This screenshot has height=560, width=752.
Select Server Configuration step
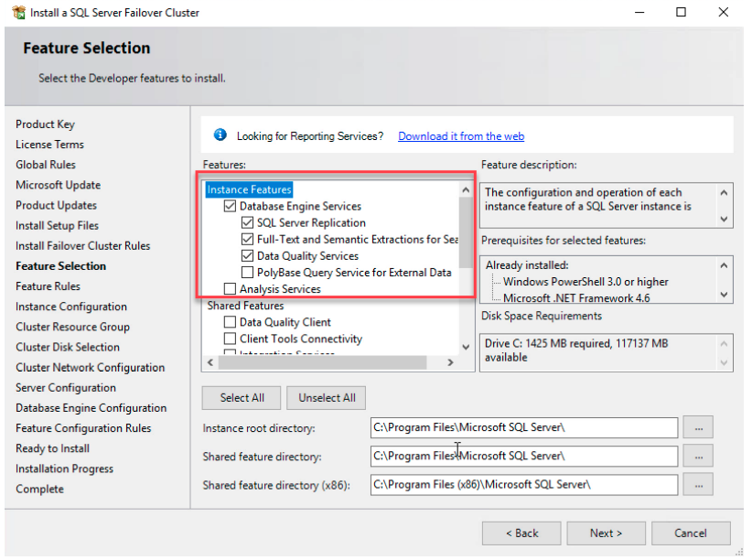[x=66, y=387]
